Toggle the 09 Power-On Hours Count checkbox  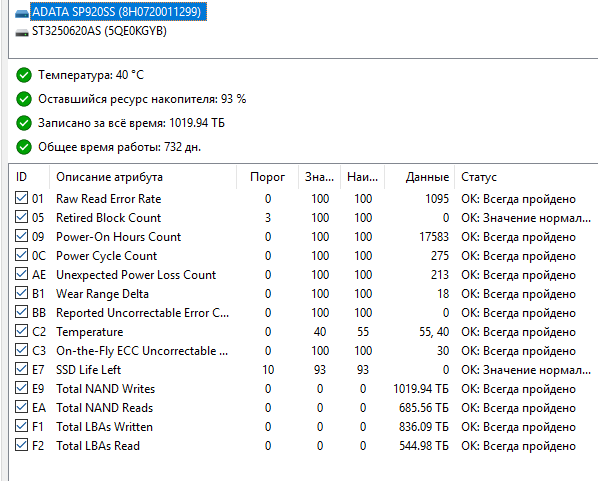[x=21, y=236]
